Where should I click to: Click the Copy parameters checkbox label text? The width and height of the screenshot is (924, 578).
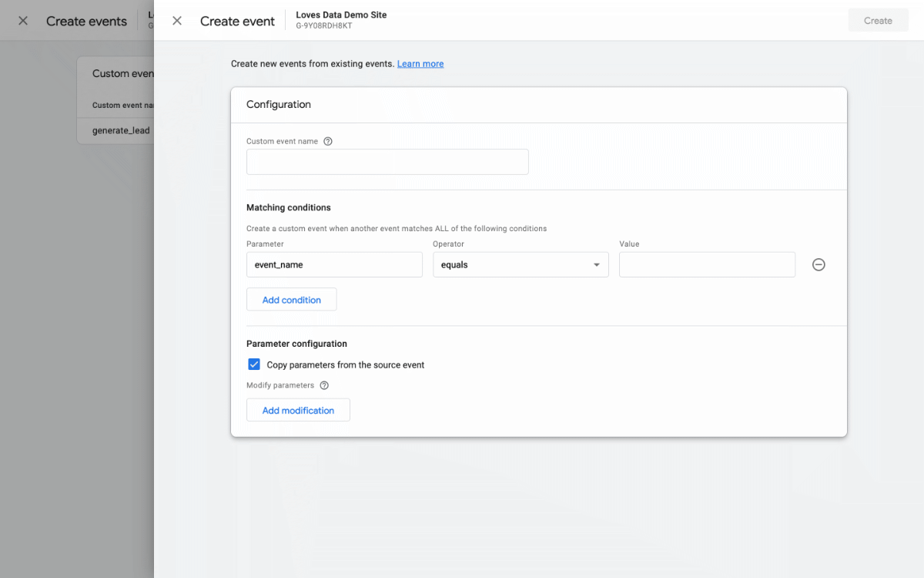click(346, 365)
